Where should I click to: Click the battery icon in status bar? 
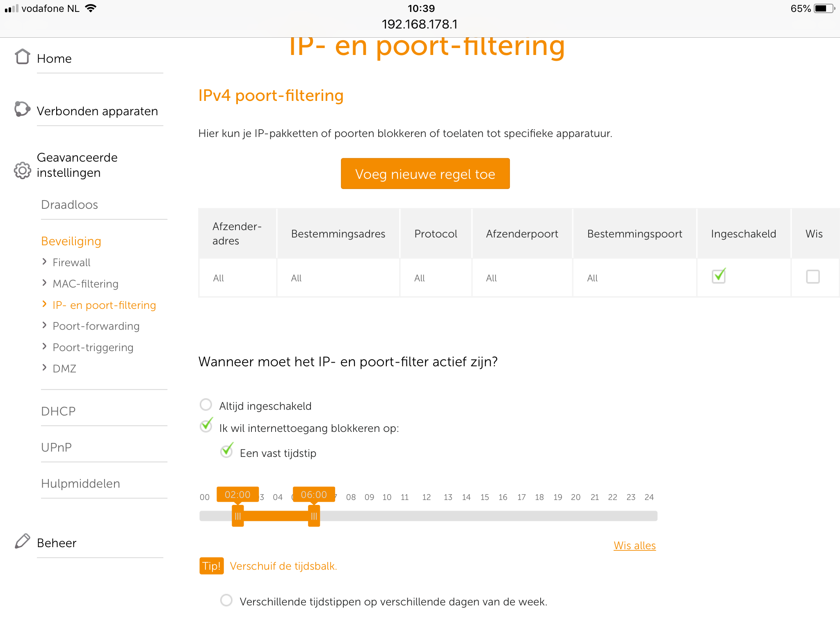[x=824, y=9]
